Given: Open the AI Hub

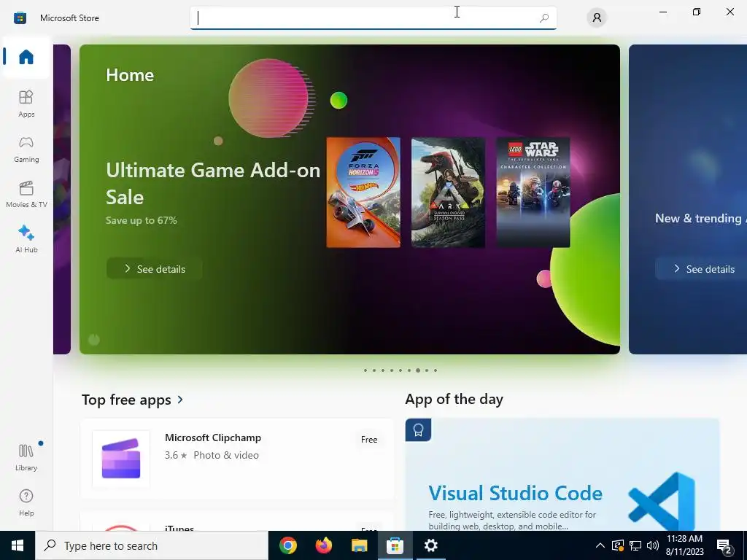Looking at the screenshot, I should 26,239.
